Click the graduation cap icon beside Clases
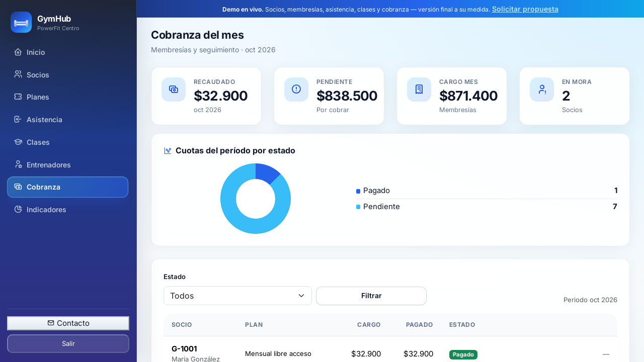 (x=18, y=142)
